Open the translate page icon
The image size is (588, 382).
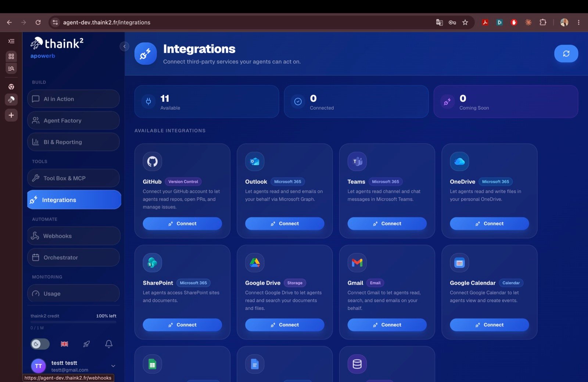pos(439,22)
